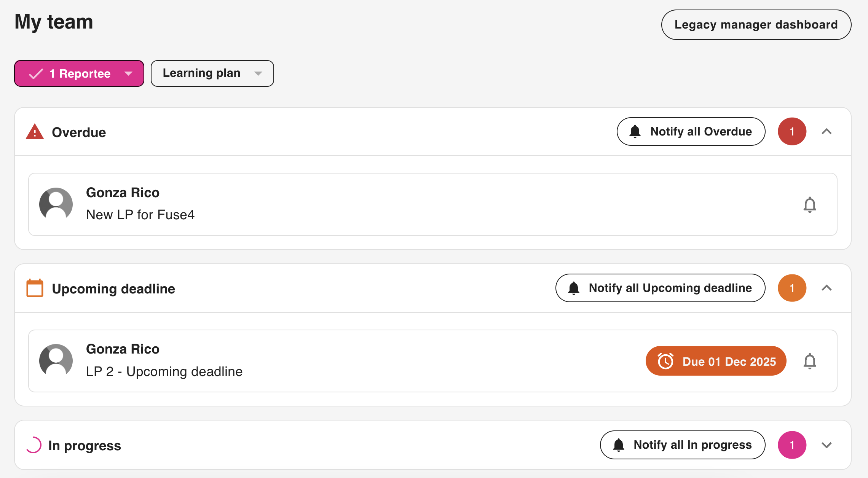Image resolution: width=868 pixels, height=478 pixels.
Task: Click the red Overdue count badge
Action: tap(792, 132)
